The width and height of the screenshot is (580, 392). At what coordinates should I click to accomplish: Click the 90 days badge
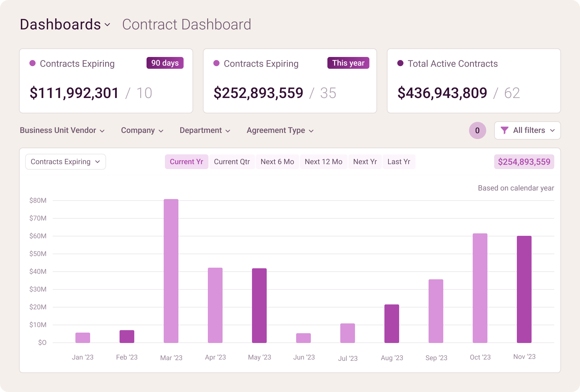point(165,63)
